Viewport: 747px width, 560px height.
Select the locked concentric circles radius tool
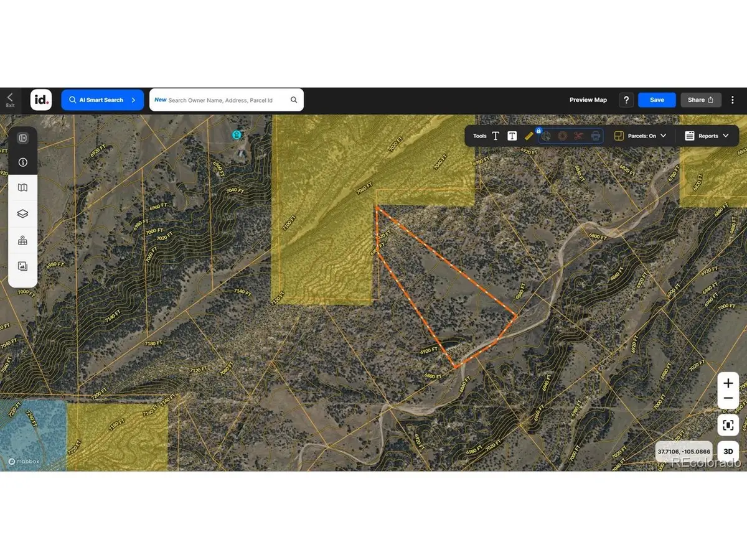(x=562, y=136)
